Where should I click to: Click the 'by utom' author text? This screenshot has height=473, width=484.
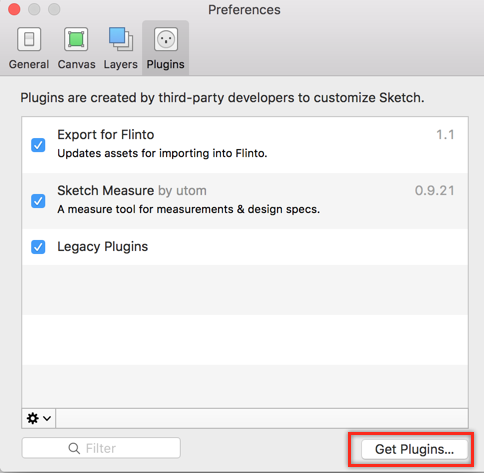tap(182, 191)
